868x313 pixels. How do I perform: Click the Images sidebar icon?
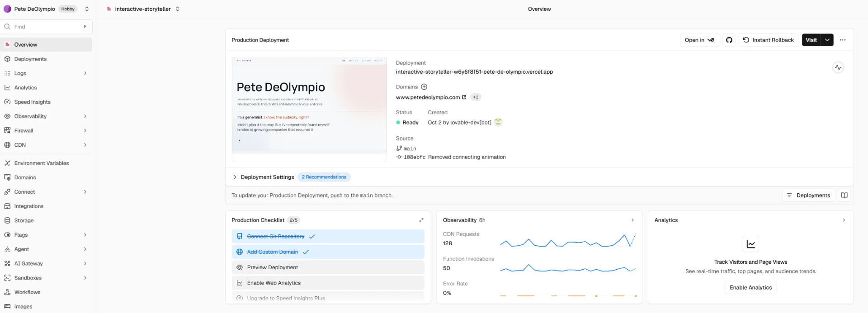(7, 306)
